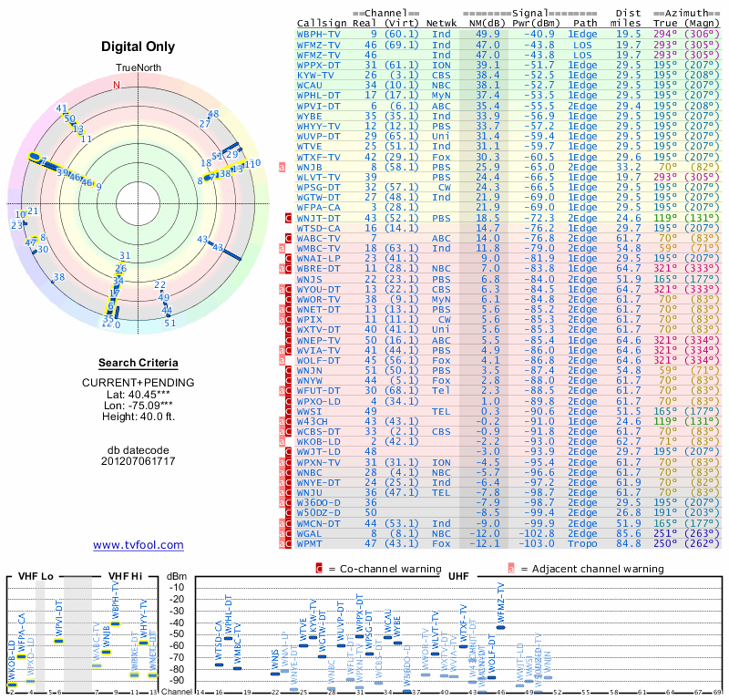Image resolution: width=729 pixels, height=700 pixels.
Task: Click the WNJS callsign in the table
Action: point(309,279)
